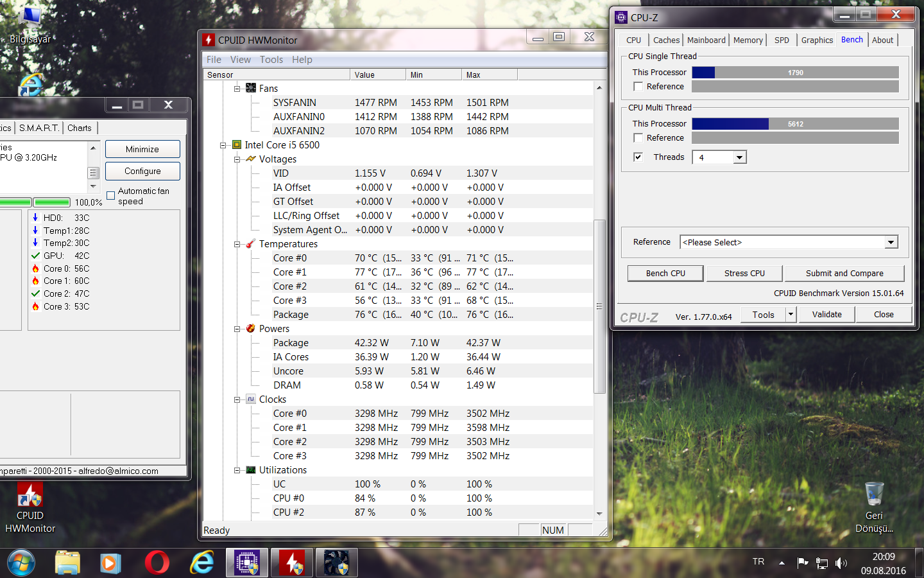Click the Bench CPU button
Image resolution: width=924 pixels, height=578 pixels.
(x=665, y=273)
